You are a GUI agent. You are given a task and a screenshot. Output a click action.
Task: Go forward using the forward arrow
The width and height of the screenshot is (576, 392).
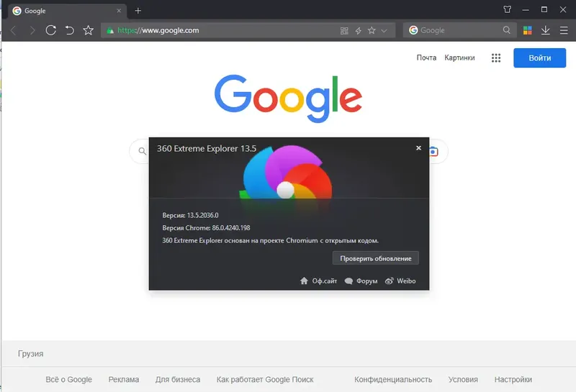tap(32, 30)
